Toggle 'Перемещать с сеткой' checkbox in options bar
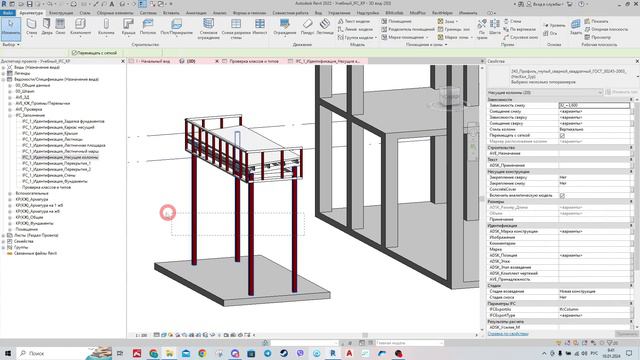This screenshot has width=640, height=360. point(74,53)
